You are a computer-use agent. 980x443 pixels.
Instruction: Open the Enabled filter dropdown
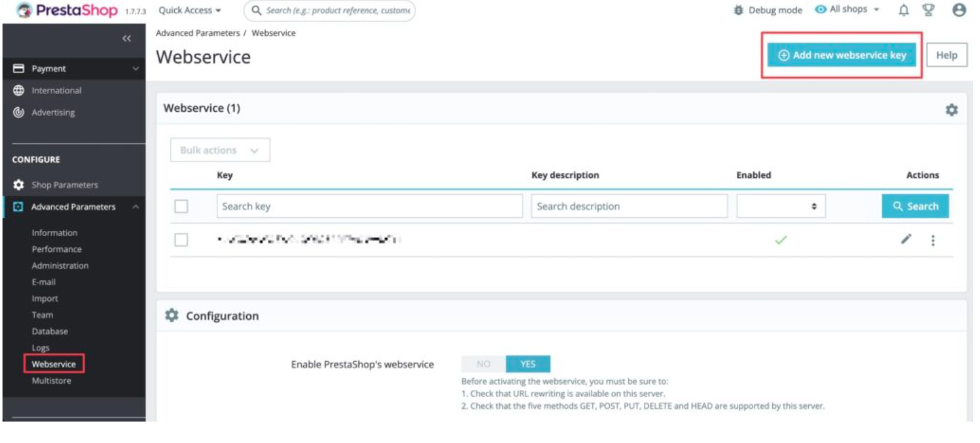[781, 206]
